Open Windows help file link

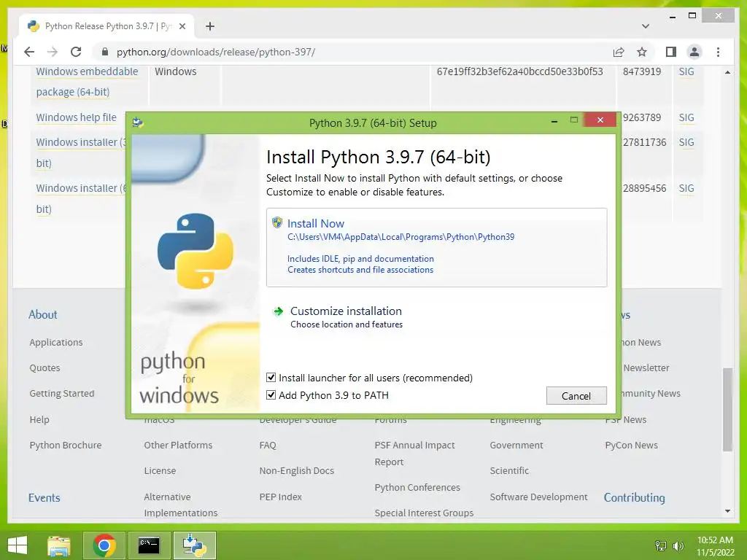tap(76, 117)
